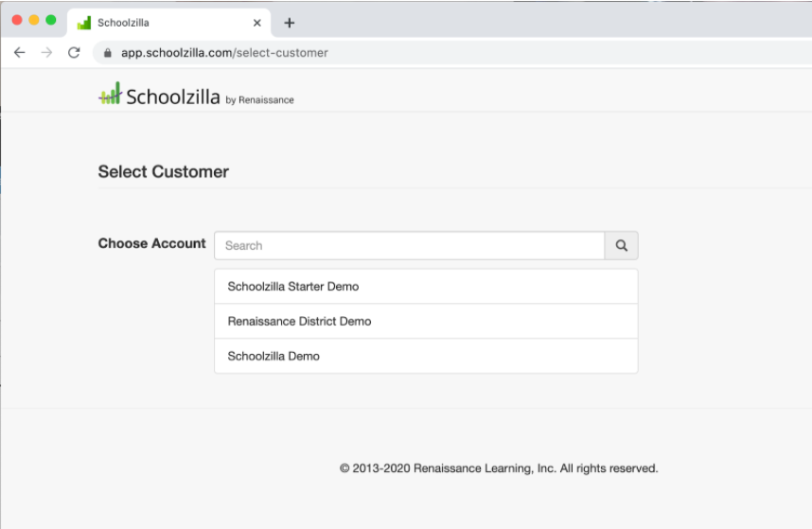Reload the page with the refresh icon
The width and height of the screenshot is (812, 529).
point(74,52)
